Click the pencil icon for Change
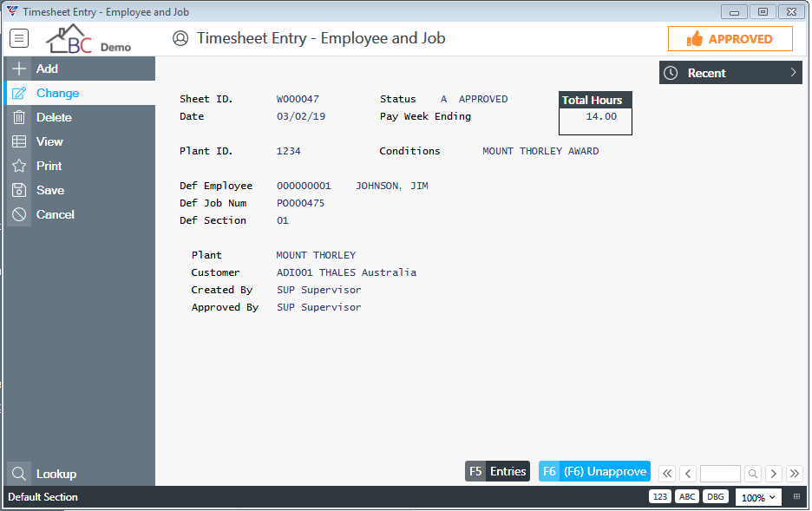This screenshot has width=812, height=511. click(18, 93)
